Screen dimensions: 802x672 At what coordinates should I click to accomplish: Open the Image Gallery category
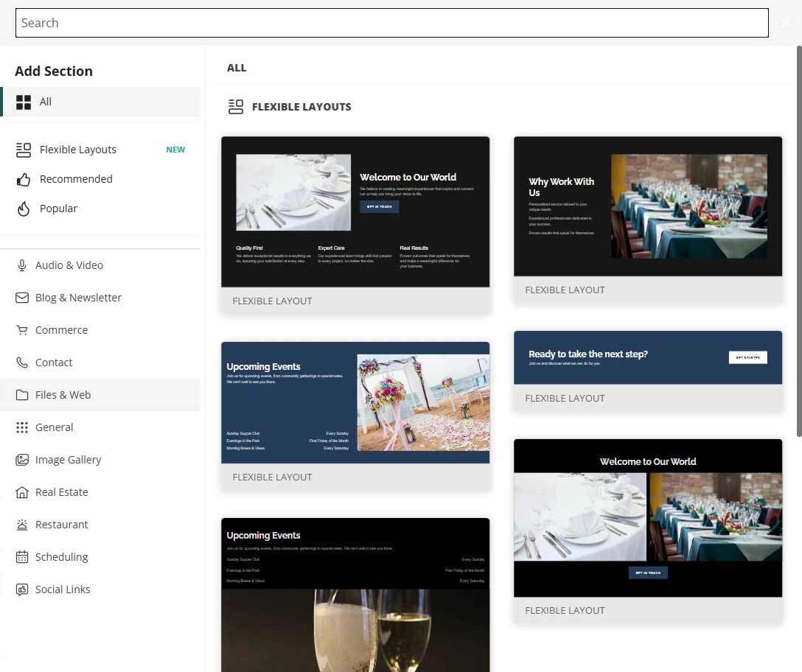pos(100,460)
